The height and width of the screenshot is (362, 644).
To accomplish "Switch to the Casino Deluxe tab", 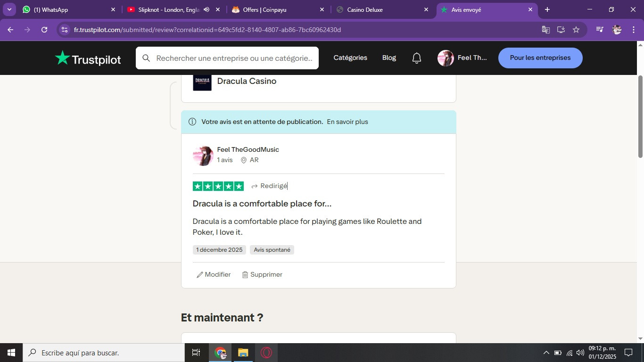I will tap(382, 9).
